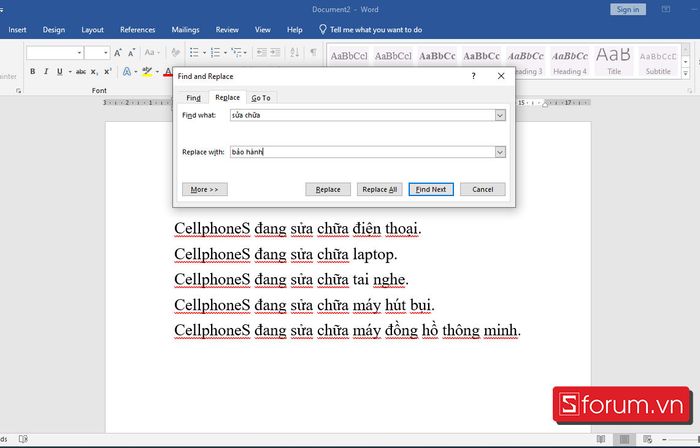Expand Replace with history dropdown

[x=500, y=152]
